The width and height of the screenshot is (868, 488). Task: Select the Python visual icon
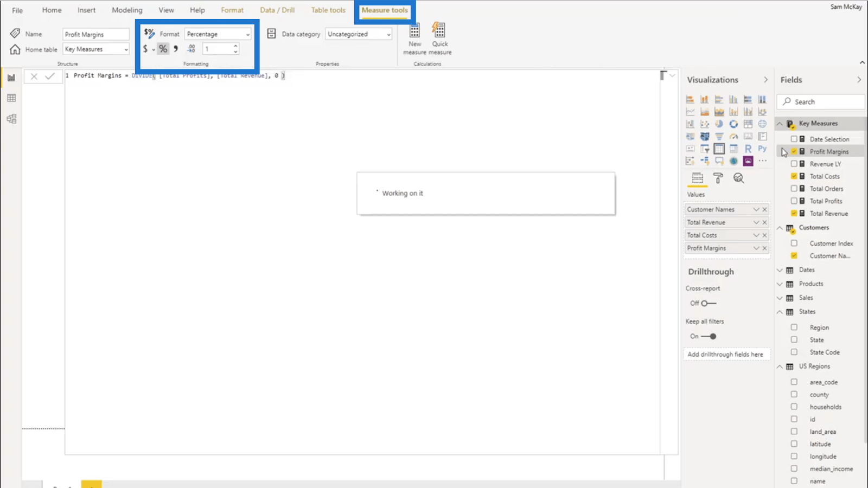[762, 149]
